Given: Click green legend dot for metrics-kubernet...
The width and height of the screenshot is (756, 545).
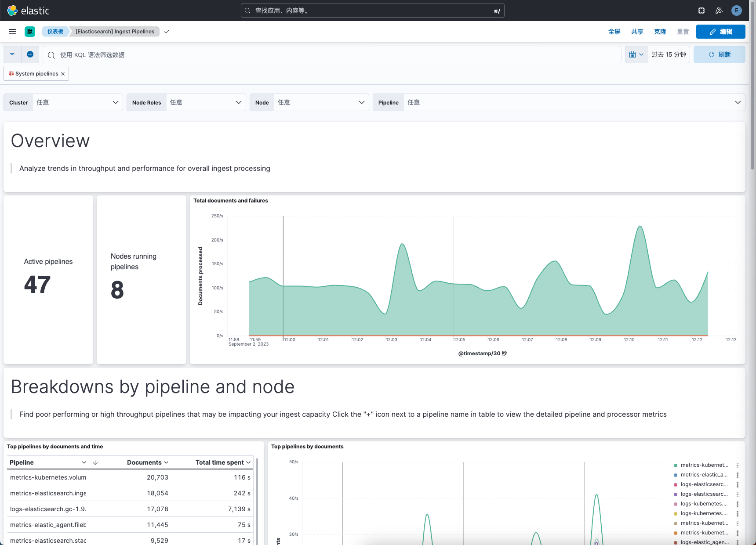Looking at the screenshot, I should click(676, 465).
